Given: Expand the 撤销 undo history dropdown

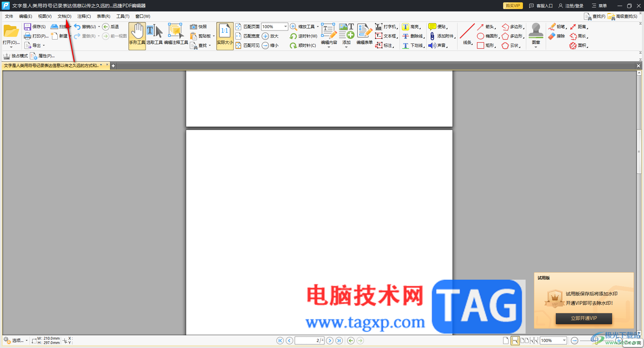Looking at the screenshot, I should coord(99,27).
